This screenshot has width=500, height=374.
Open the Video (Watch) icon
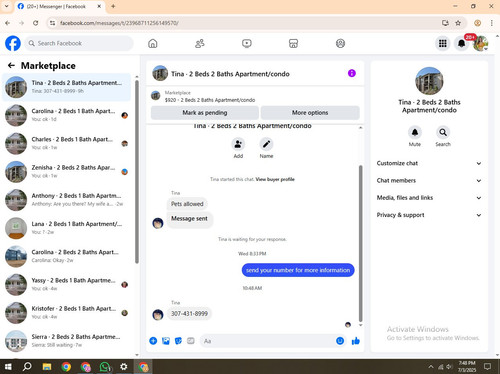(x=247, y=43)
